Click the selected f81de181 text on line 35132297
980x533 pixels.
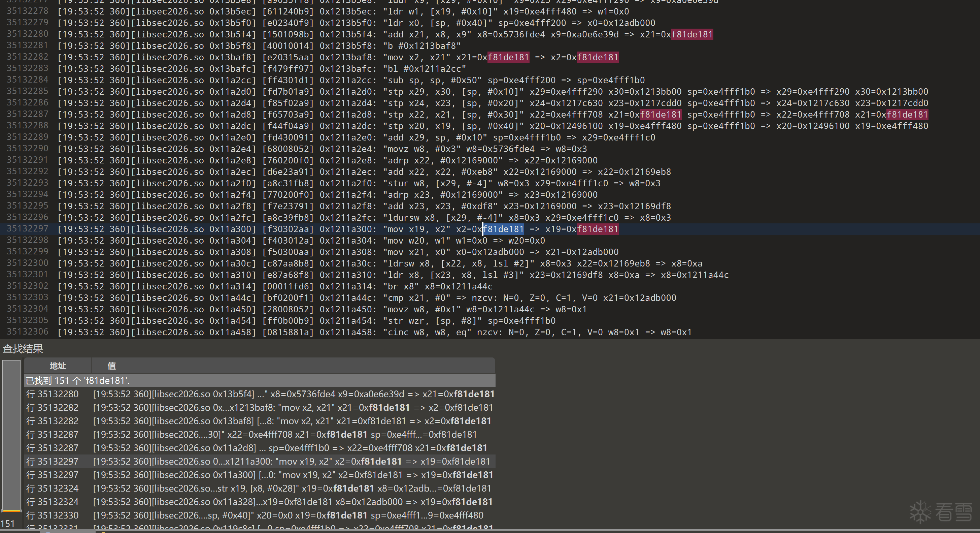[503, 229]
